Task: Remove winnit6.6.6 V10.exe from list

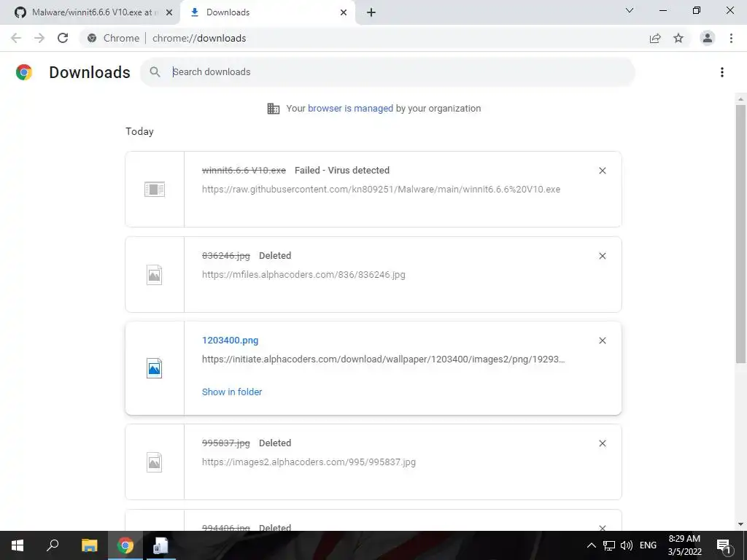Action: (603, 171)
